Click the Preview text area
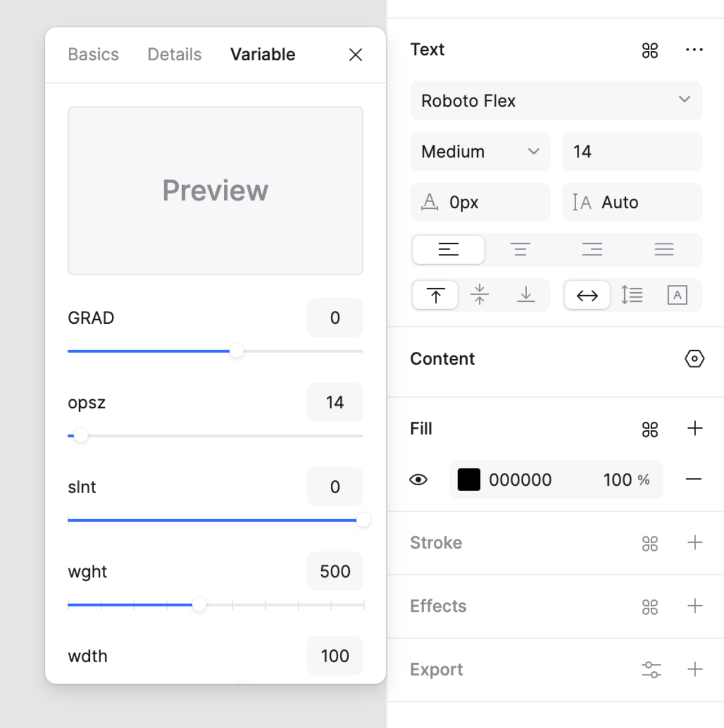Viewport: 724px width, 728px height. 215,191
